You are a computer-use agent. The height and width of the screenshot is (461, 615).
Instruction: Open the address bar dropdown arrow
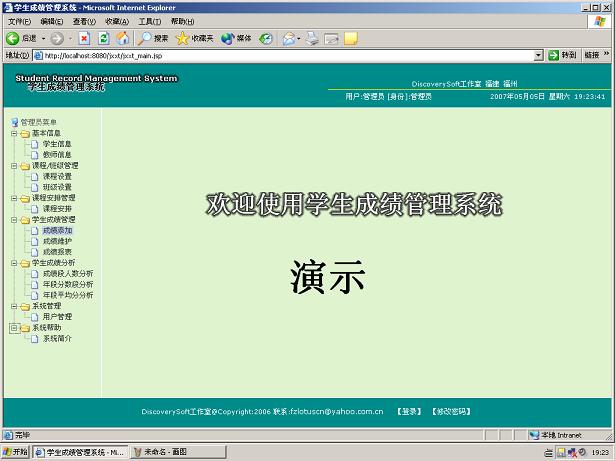coord(538,55)
